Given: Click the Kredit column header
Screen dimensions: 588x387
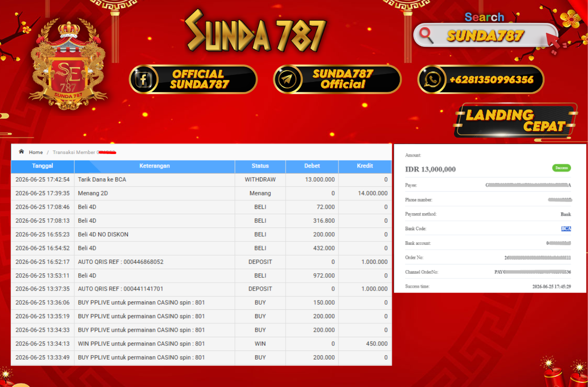Looking at the screenshot, I should click(x=365, y=166).
